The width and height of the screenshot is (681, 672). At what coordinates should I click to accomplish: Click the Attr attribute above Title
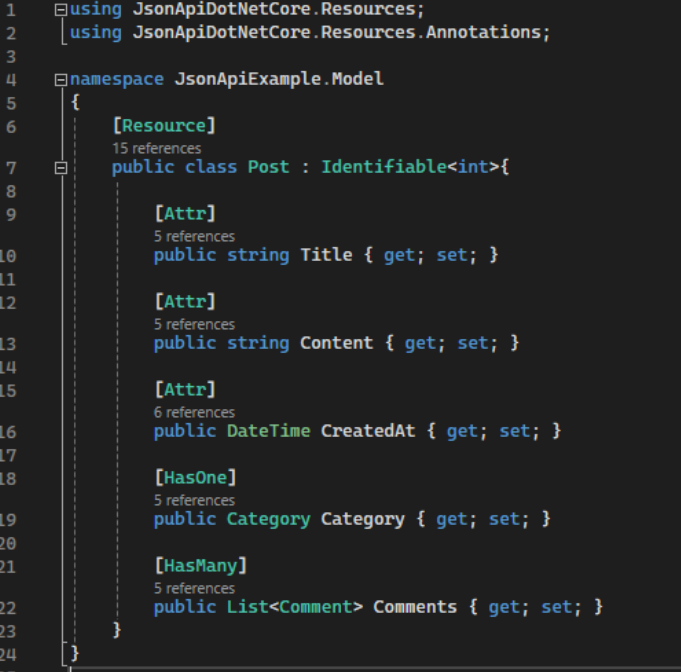185,214
